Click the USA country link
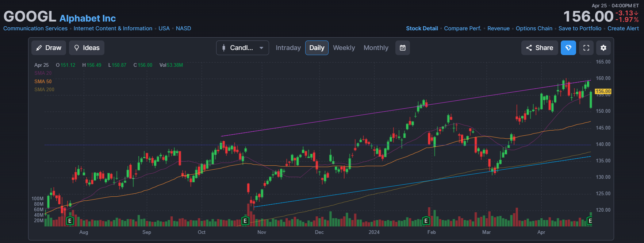 click(164, 28)
